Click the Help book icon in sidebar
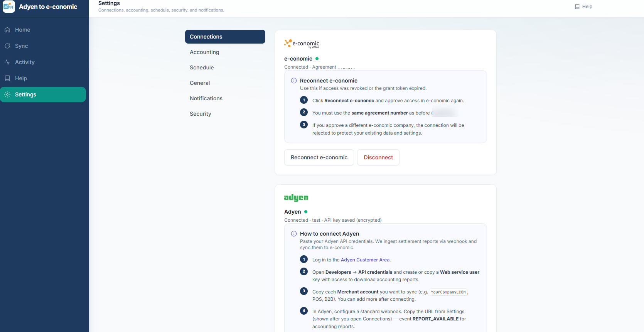644x332 pixels. 7,78
